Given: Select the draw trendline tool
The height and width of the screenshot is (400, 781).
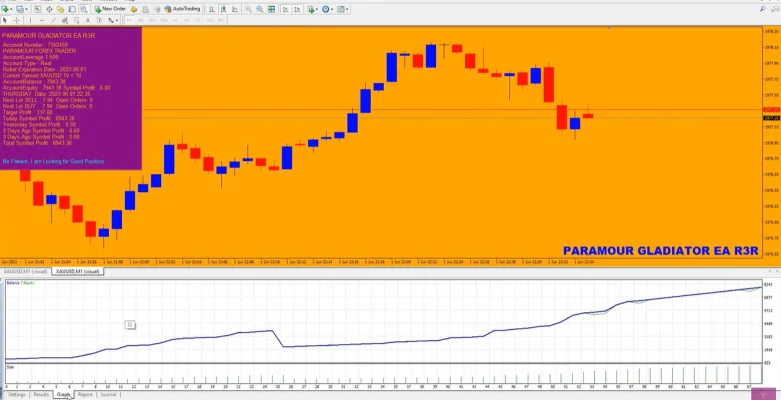Looking at the screenshot, I should tap(53, 20).
